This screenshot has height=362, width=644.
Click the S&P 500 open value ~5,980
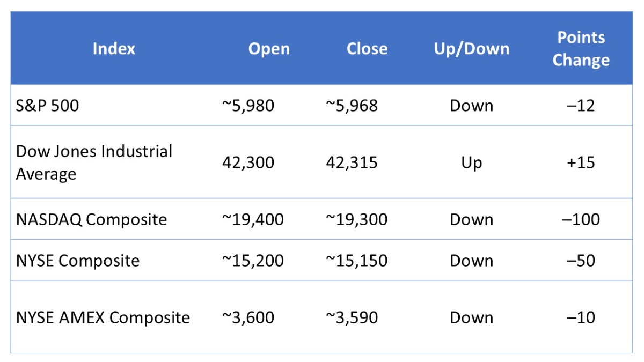pyautogui.click(x=248, y=106)
